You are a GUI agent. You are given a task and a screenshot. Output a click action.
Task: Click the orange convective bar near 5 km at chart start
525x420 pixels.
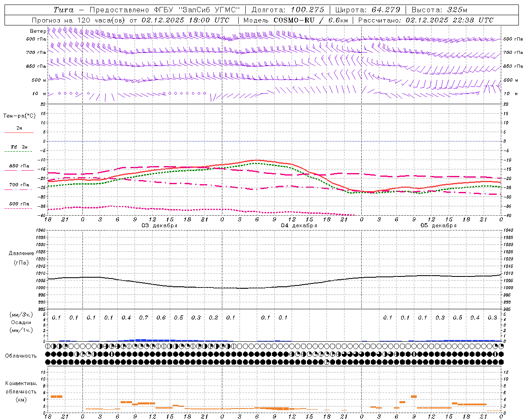click(x=57, y=396)
